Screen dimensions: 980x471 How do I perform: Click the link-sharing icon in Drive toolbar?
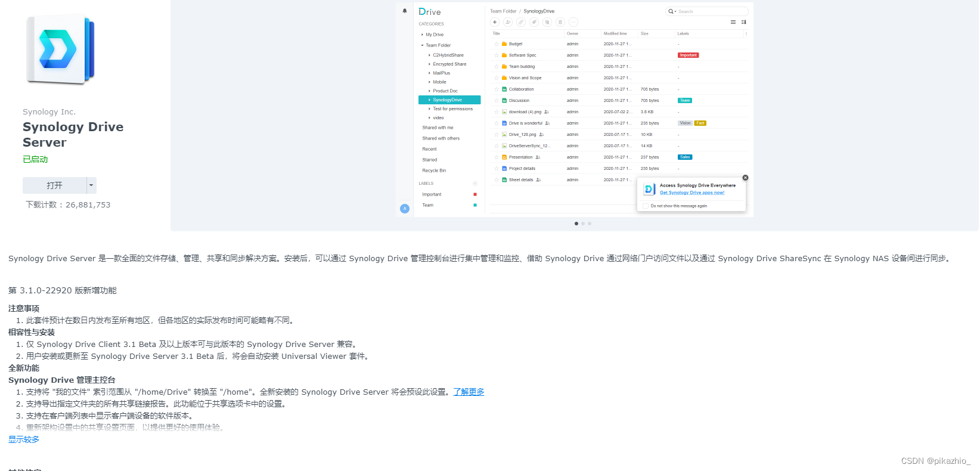521,22
